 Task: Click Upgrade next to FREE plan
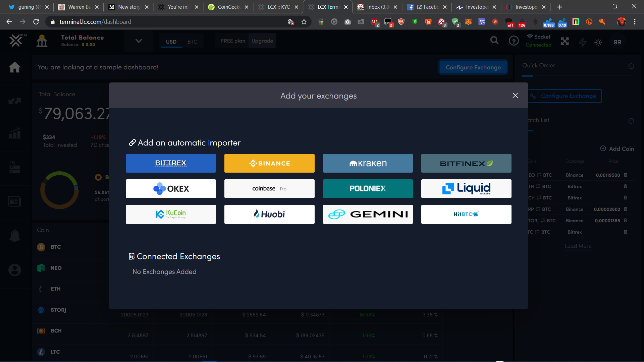(262, 41)
